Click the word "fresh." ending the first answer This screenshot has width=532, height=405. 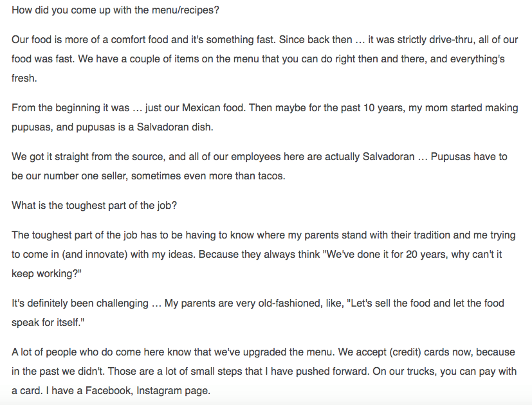[24, 78]
